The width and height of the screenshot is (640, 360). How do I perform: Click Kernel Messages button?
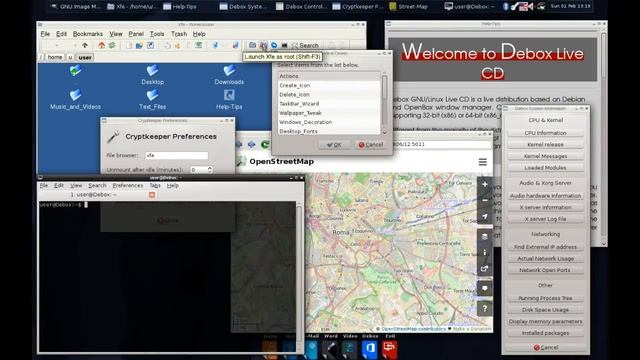(x=545, y=156)
